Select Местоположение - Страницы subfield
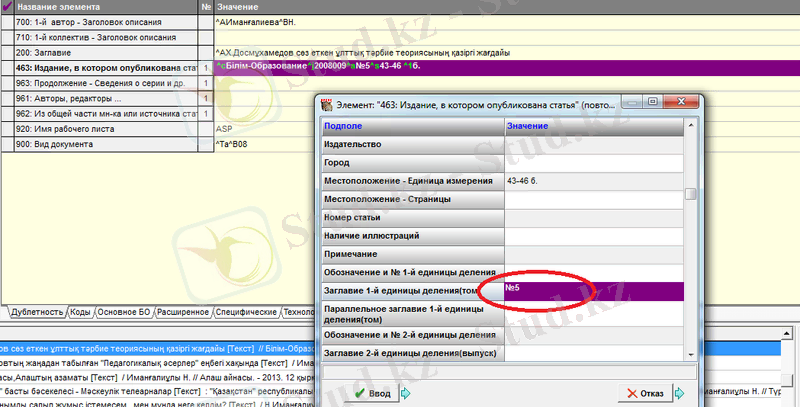This screenshot has height=407, width=800. coord(413,199)
